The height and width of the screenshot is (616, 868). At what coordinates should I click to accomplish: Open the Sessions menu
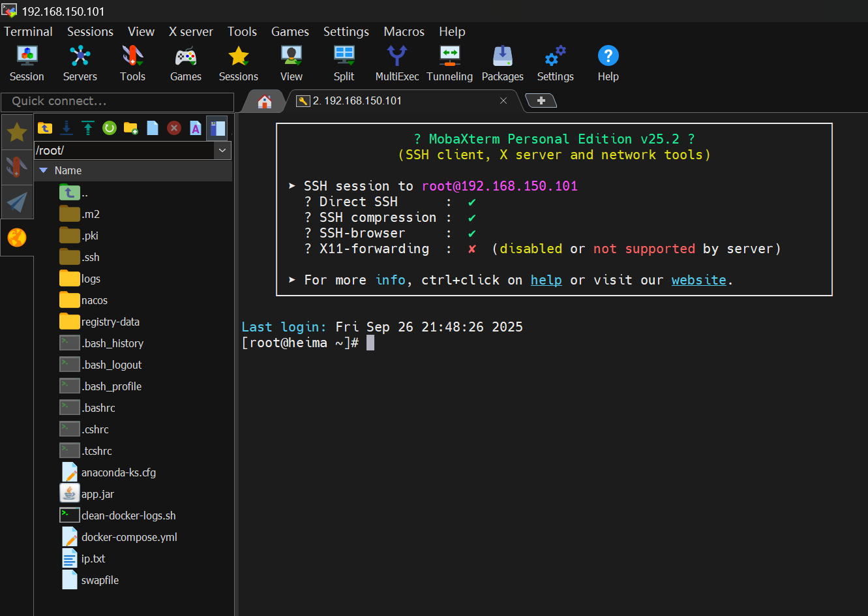point(90,31)
